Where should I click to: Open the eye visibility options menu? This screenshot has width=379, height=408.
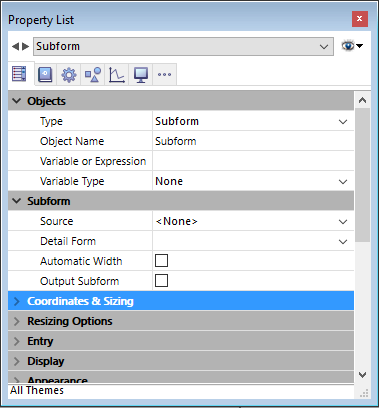click(352, 46)
